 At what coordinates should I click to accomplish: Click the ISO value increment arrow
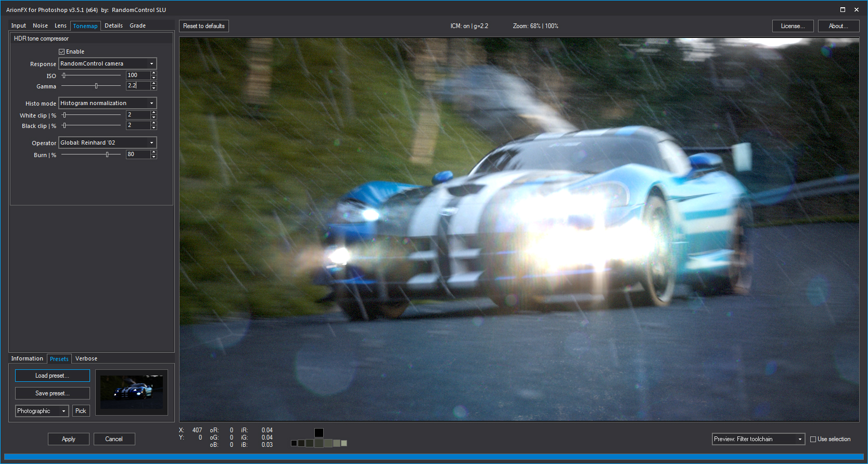(154, 73)
